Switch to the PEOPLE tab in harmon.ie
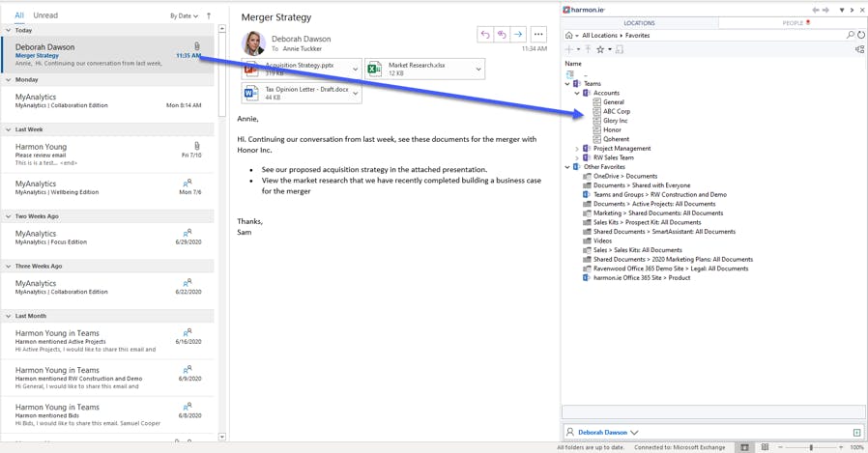Image resolution: width=868 pixels, height=453 pixels. coord(793,23)
